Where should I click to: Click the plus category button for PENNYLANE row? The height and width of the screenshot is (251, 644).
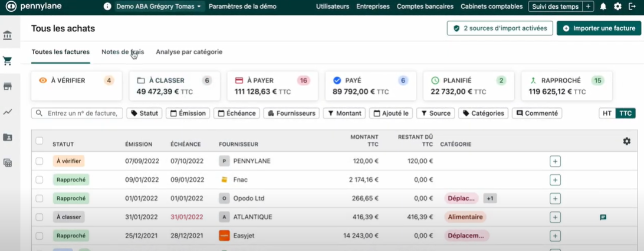(x=555, y=161)
